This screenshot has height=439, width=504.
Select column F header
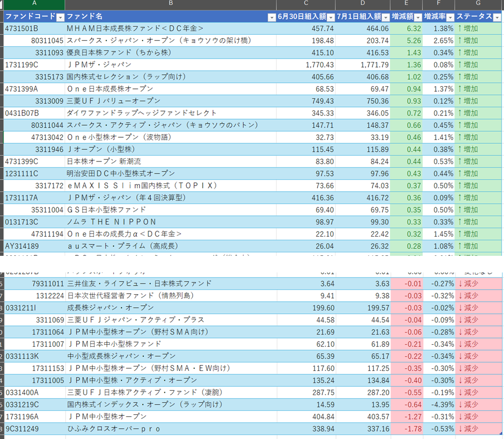(438, 5)
